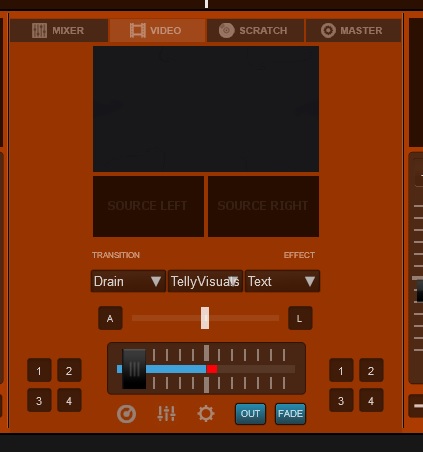This screenshot has width=423, height=452.
Task: Click the film strip icon on VIDEO tab
Action: (138, 30)
